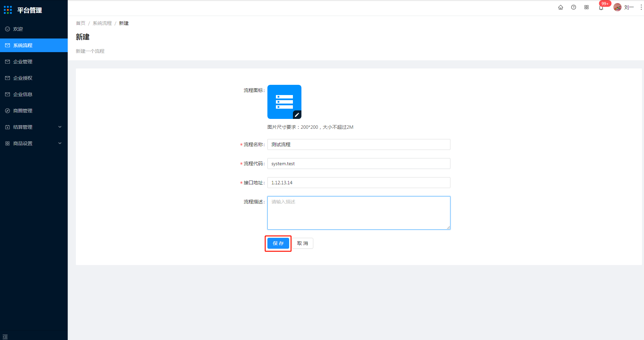Open the notifications bell icon

(601, 8)
